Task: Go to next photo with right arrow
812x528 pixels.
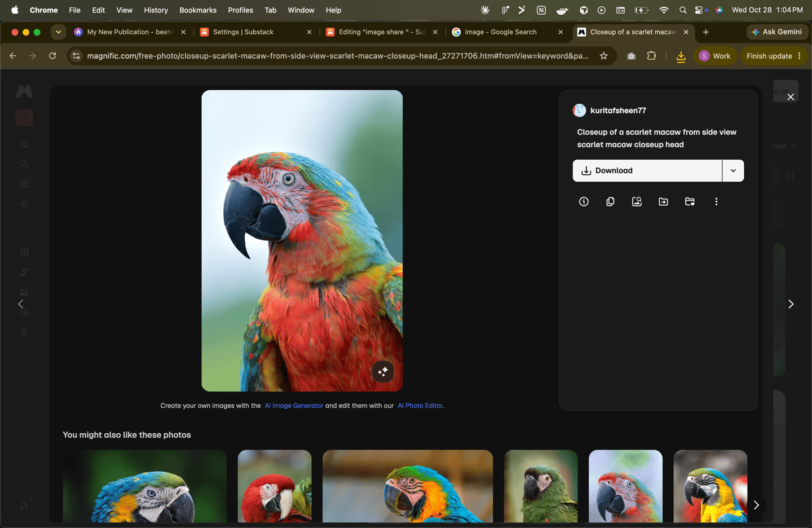Action: 791,304
